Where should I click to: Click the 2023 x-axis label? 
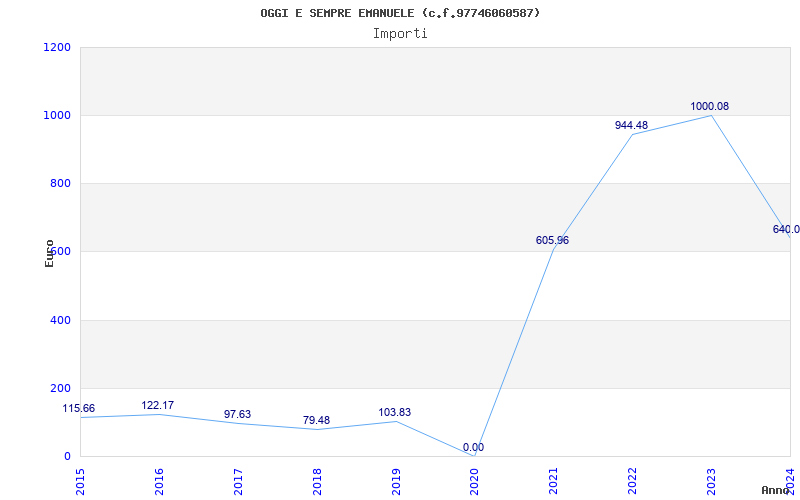[711, 482]
